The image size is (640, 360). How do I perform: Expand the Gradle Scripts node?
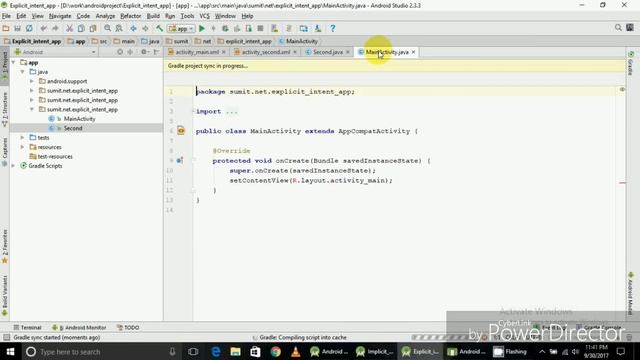point(13,166)
